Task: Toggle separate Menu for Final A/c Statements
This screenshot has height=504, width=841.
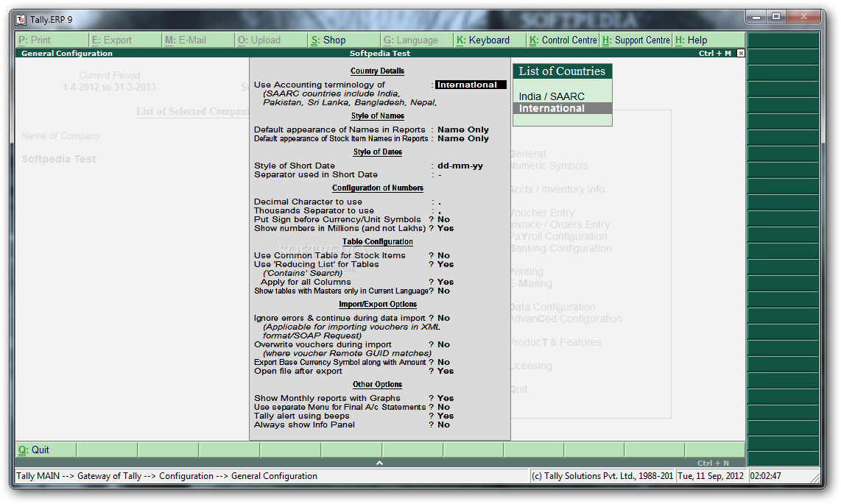Action: click(x=443, y=407)
